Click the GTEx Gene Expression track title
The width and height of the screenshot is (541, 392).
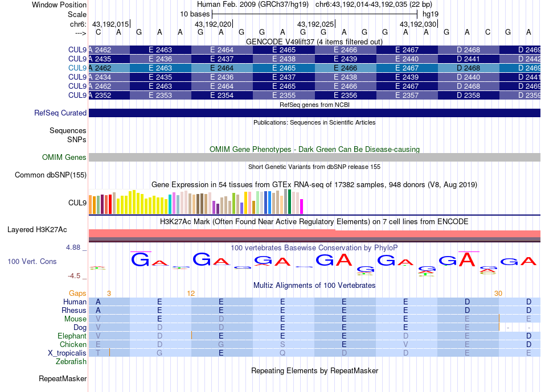coord(314,184)
